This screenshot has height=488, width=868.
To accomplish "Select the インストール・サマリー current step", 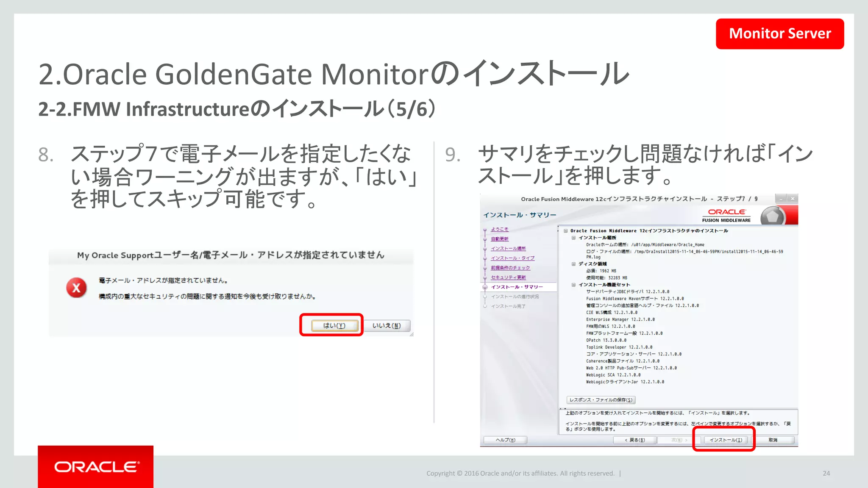I will coord(517,287).
